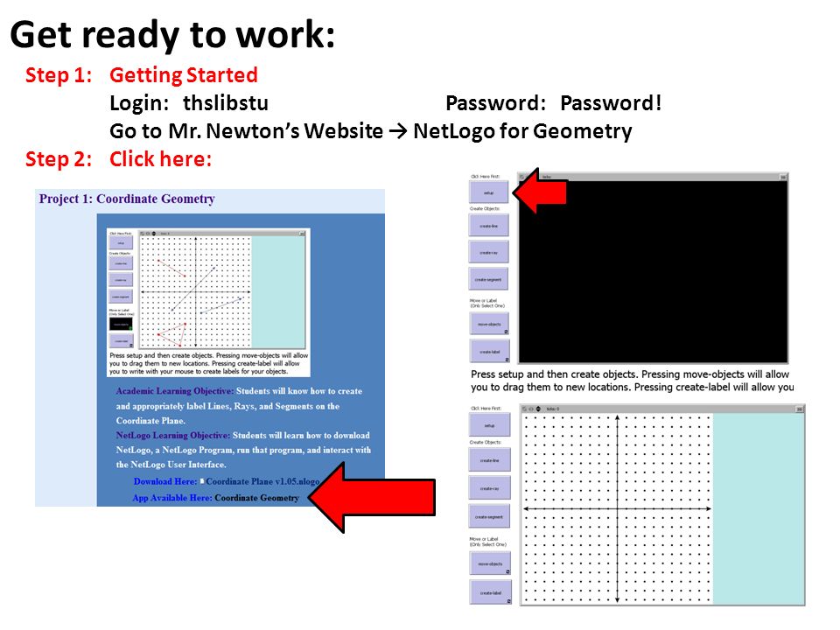Click create-label button in the web page thumbnail
Viewport: 840px width, 630px height.
(x=121, y=340)
